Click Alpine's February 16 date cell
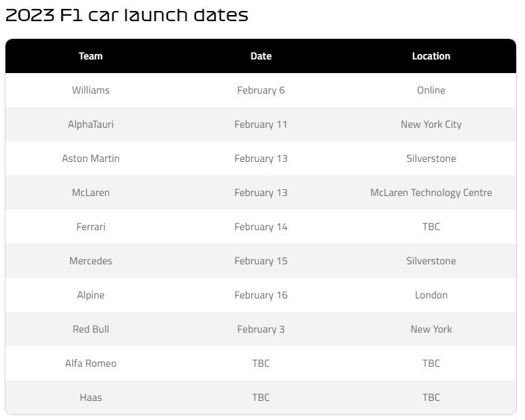This screenshot has width=525, height=420. pos(261,295)
